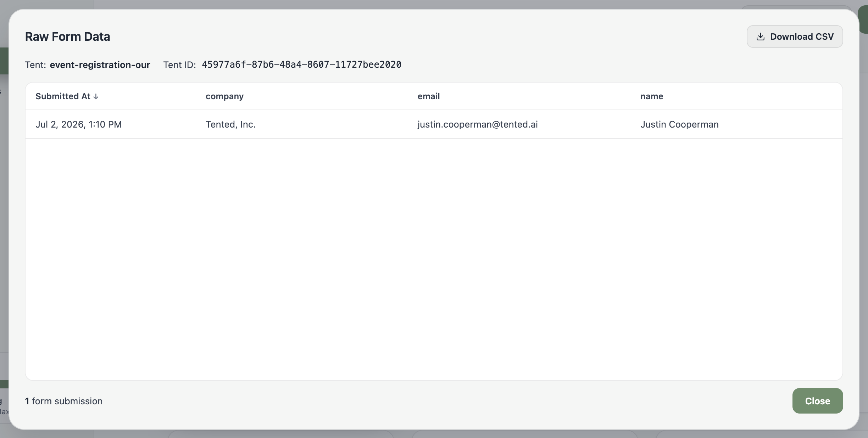
Task: Select the Justin Cooperman name cell
Action: (x=679, y=124)
